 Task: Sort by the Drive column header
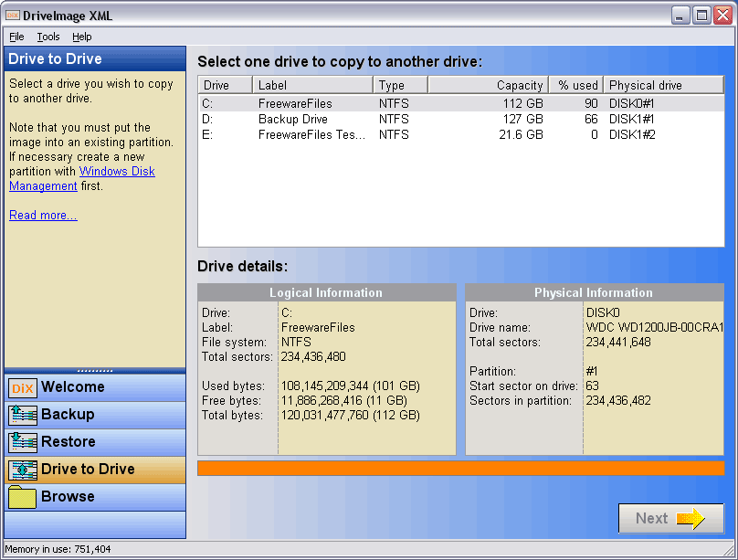click(225, 85)
